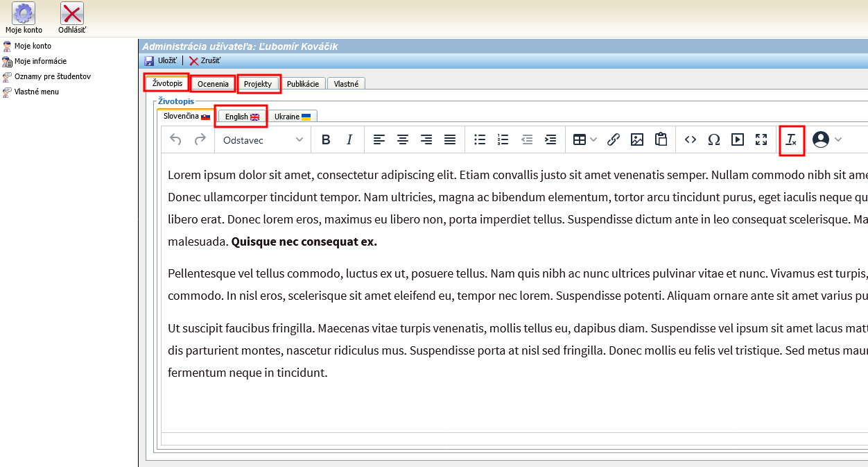The width and height of the screenshot is (868, 467).
Task: Open the user avatar dropdown in toolbar
Action: tap(826, 139)
